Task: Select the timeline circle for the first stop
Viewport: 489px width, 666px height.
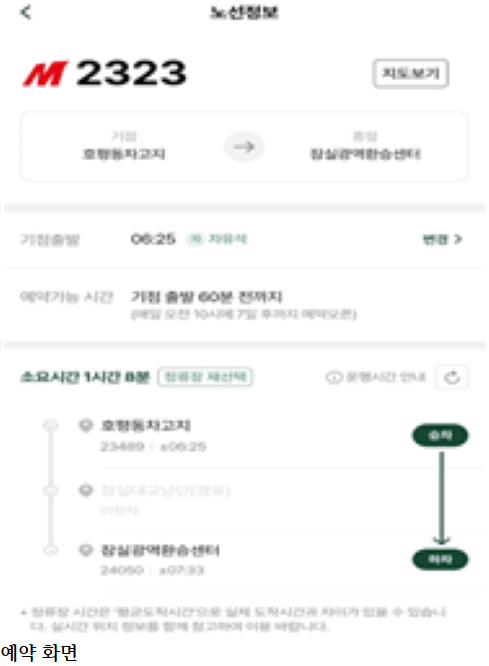Action: point(51,426)
